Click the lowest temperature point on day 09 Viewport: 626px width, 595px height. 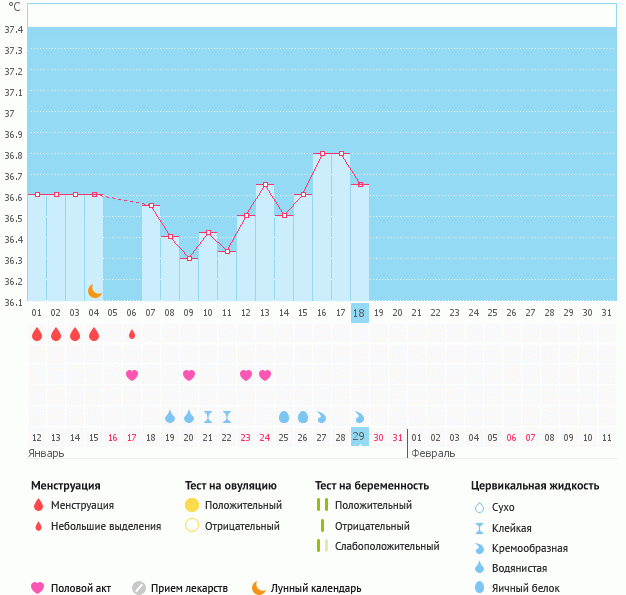tap(189, 258)
